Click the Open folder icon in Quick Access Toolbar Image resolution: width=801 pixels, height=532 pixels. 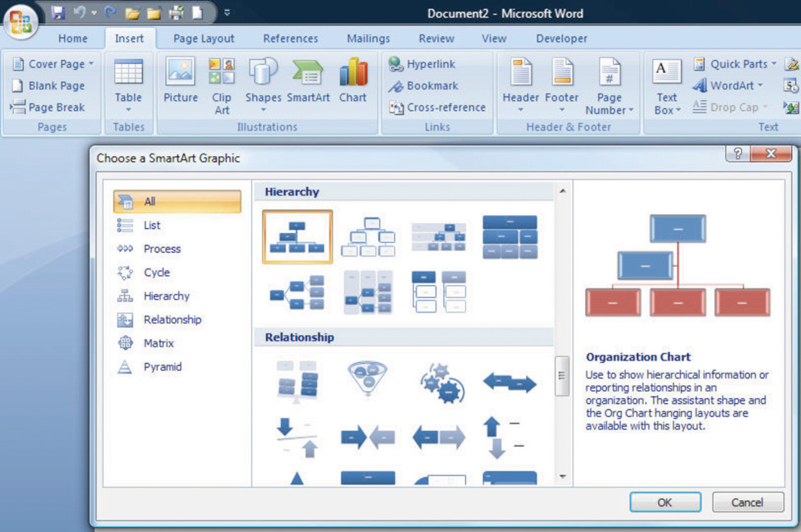[132, 13]
